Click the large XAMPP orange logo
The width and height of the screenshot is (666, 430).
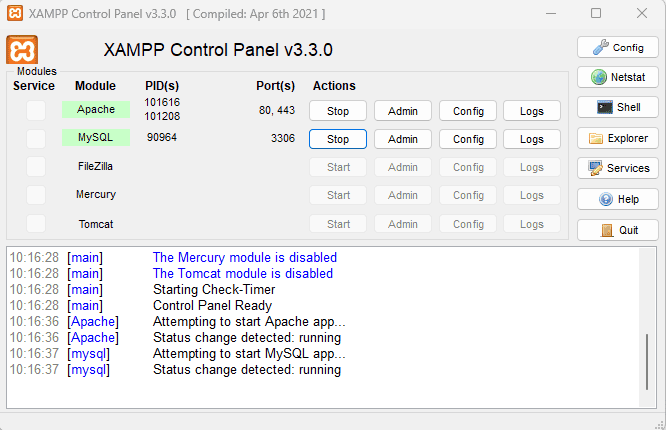(x=22, y=50)
